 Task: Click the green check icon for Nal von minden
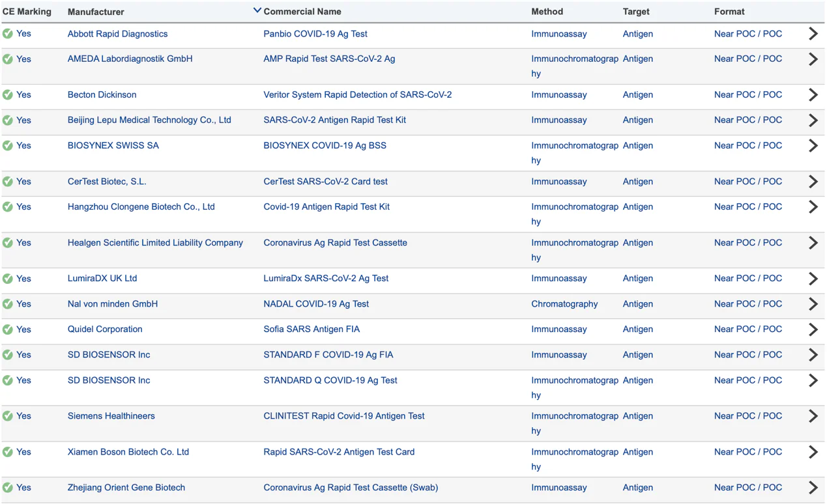click(8, 304)
